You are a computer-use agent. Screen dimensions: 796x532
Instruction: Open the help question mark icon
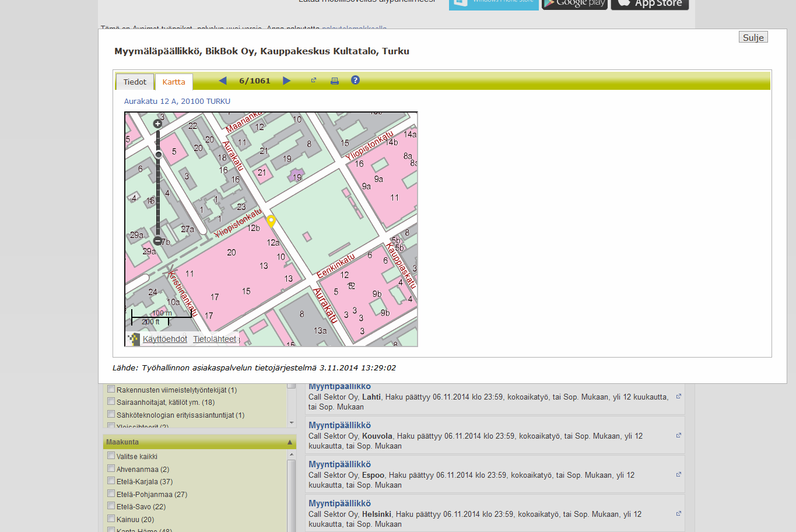pos(355,80)
